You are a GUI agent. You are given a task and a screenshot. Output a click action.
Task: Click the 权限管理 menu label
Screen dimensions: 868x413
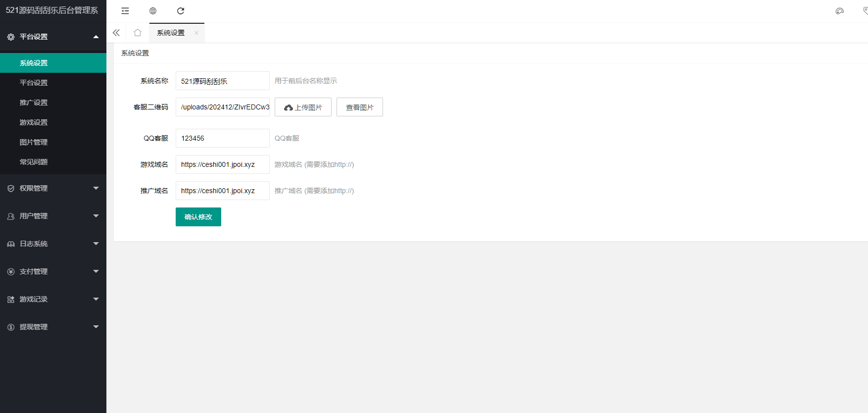(x=34, y=188)
